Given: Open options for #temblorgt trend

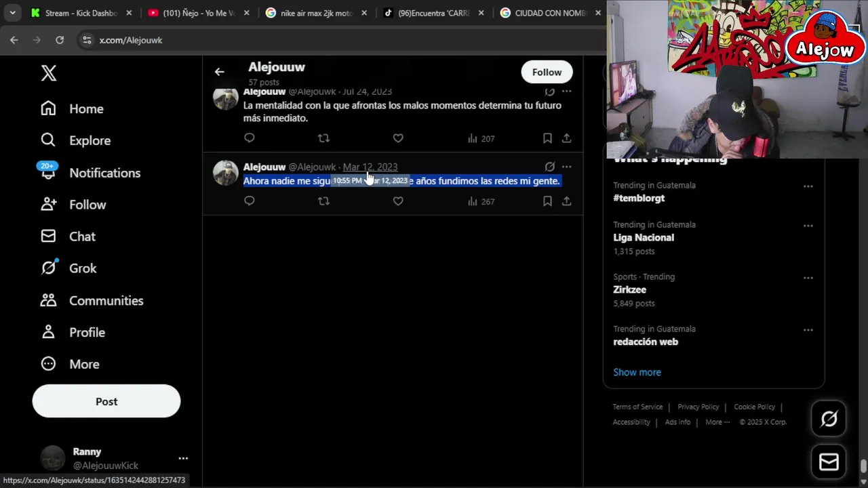Looking at the screenshot, I should 808,186.
